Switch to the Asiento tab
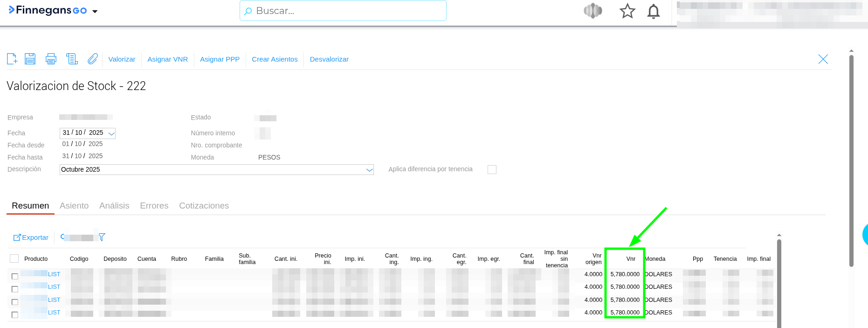This screenshot has width=868, height=328. click(x=74, y=206)
